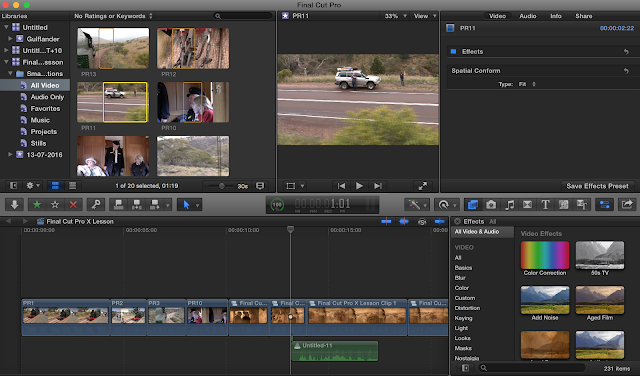Click the Connect clip to primary storyline icon
Screen dimensions: 640x376
(x=118, y=205)
